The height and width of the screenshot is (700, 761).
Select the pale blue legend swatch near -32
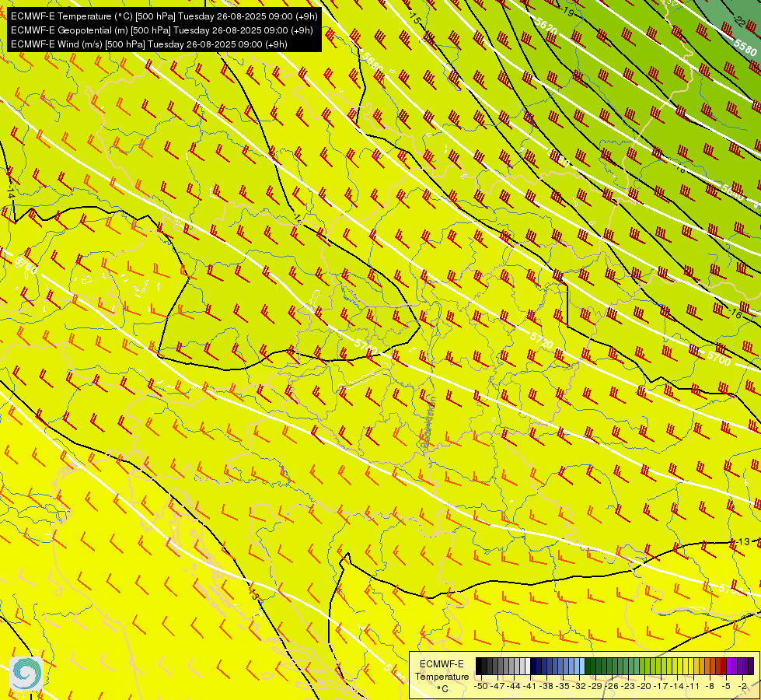(x=582, y=666)
